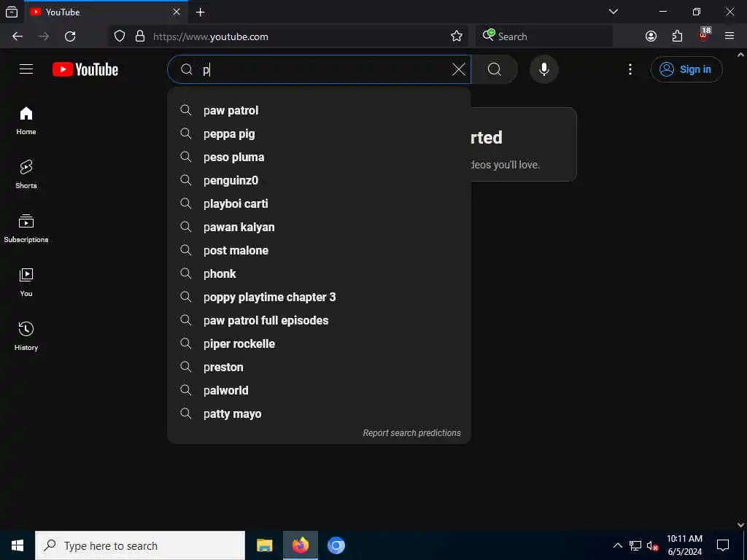Open the tracking protection shield icon

click(x=120, y=36)
